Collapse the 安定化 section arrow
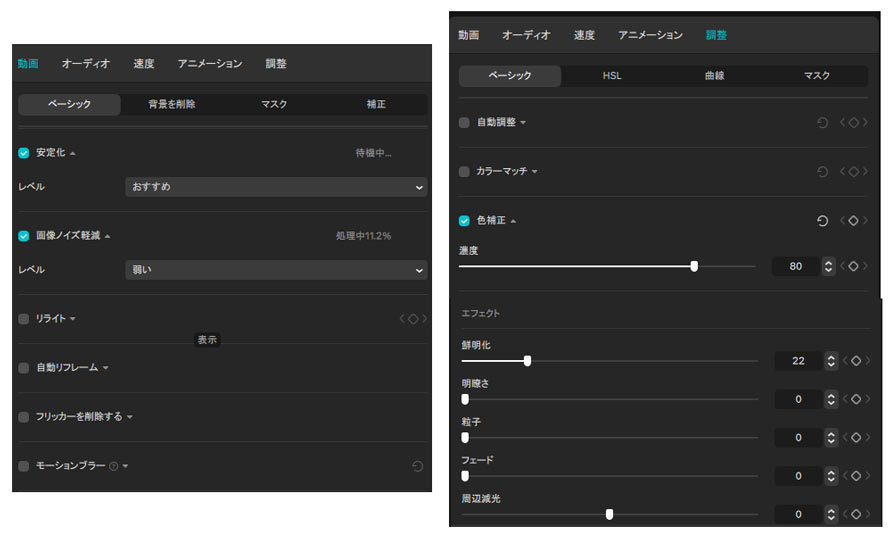The image size is (890, 539). (73, 154)
